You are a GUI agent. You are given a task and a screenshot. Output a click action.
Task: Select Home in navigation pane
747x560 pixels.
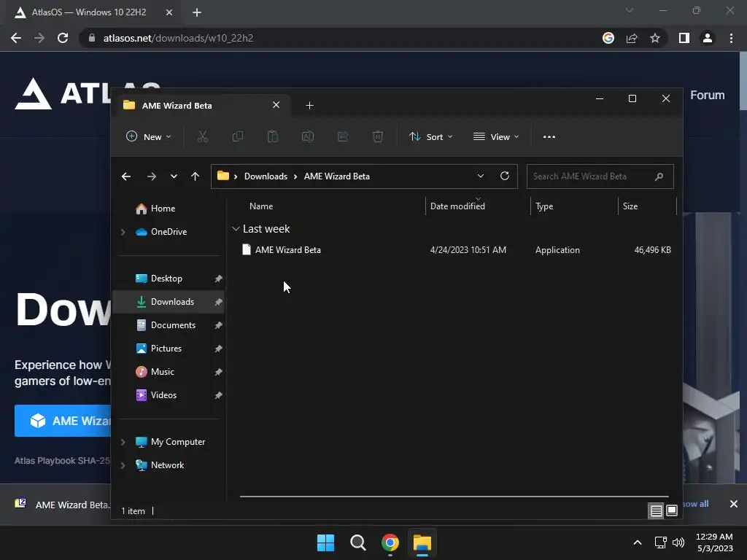click(x=169, y=209)
